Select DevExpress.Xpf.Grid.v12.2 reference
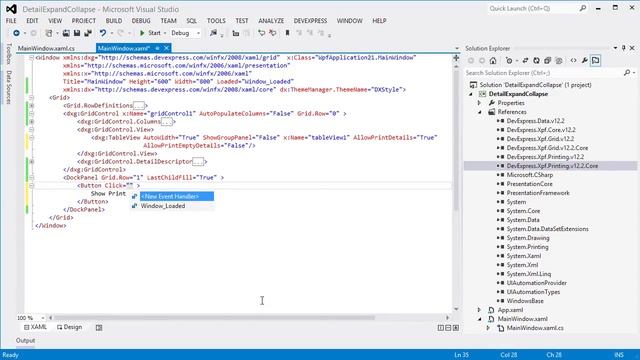 click(x=540, y=139)
